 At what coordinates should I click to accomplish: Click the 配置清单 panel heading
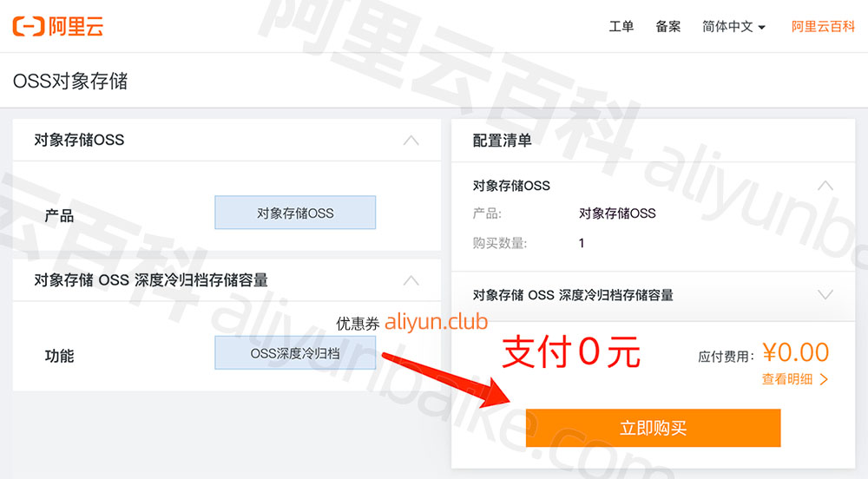(502, 140)
